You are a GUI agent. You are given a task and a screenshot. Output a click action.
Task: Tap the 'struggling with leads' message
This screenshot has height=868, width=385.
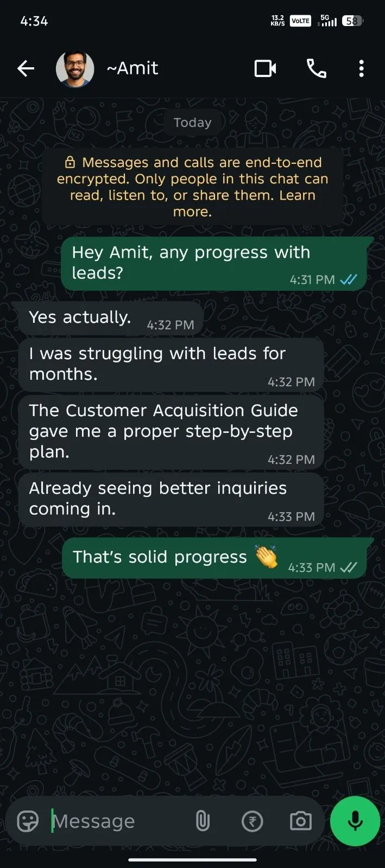pos(171,365)
